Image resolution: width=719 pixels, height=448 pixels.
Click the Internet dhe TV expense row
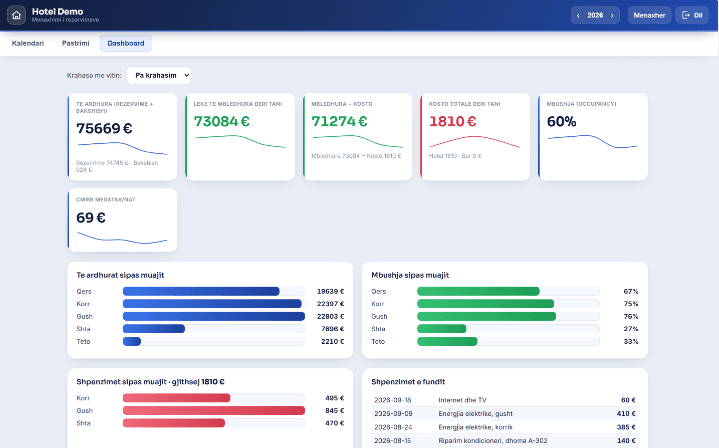click(x=505, y=400)
